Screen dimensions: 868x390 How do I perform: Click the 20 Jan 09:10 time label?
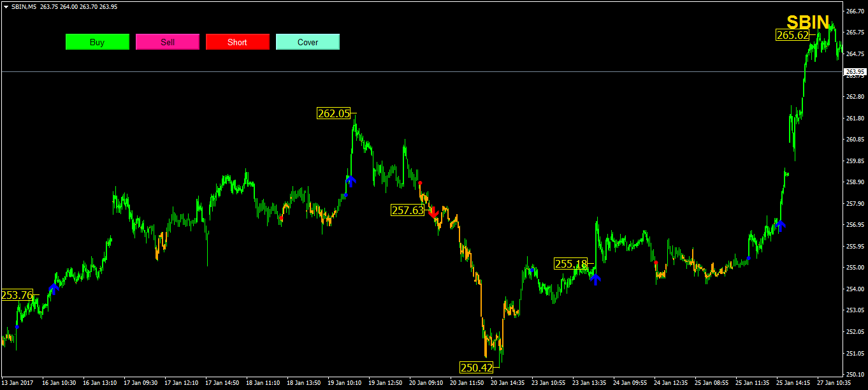[426, 383]
